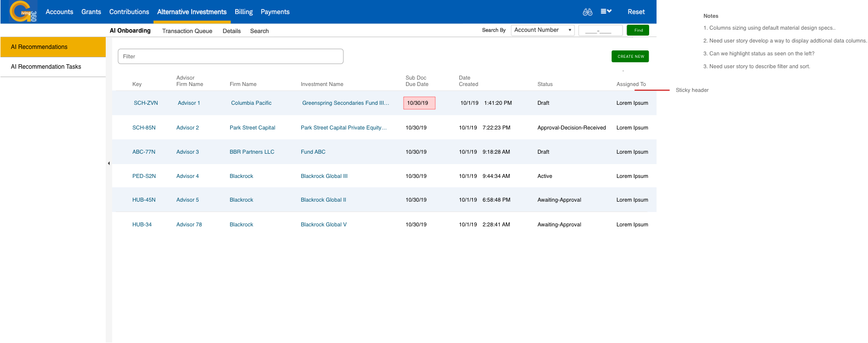Open the SCH-ZVN key link
Image resolution: width=868 pixels, height=343 pixels.
pos(146,103)
